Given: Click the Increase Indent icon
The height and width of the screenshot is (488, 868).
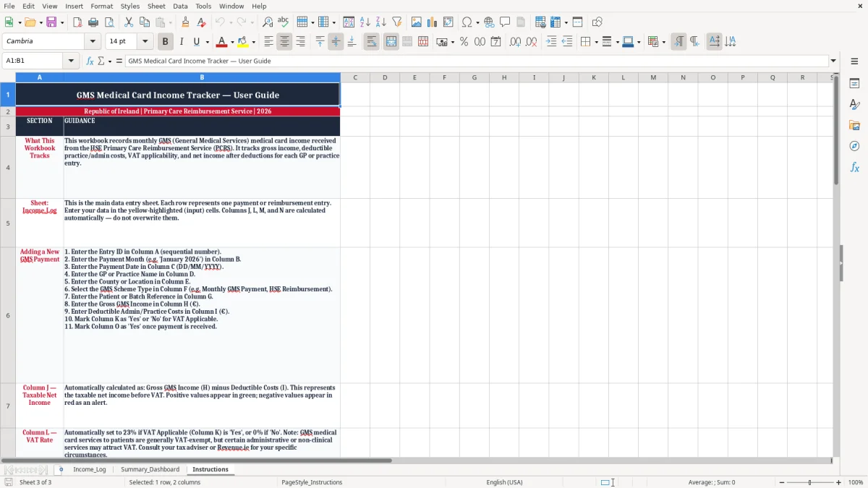Looking at the screenshot, I should pos(551,42).
